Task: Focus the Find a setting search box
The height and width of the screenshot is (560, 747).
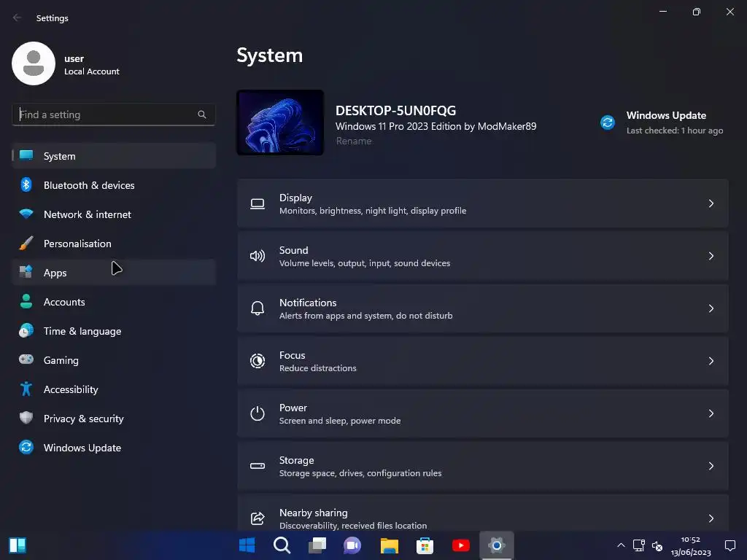Action: point(113,114)
